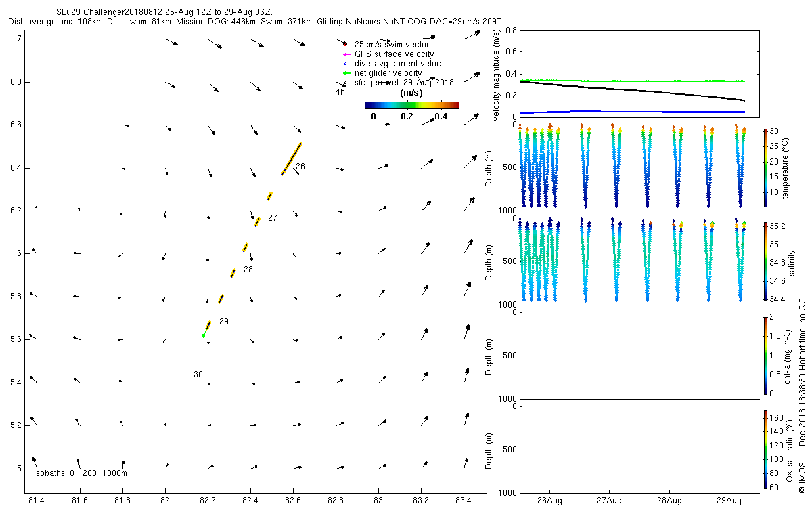Screen dimensions: 812x508
Task: Click the velocity (m/s) colorbar
Action: click(411, 105)
